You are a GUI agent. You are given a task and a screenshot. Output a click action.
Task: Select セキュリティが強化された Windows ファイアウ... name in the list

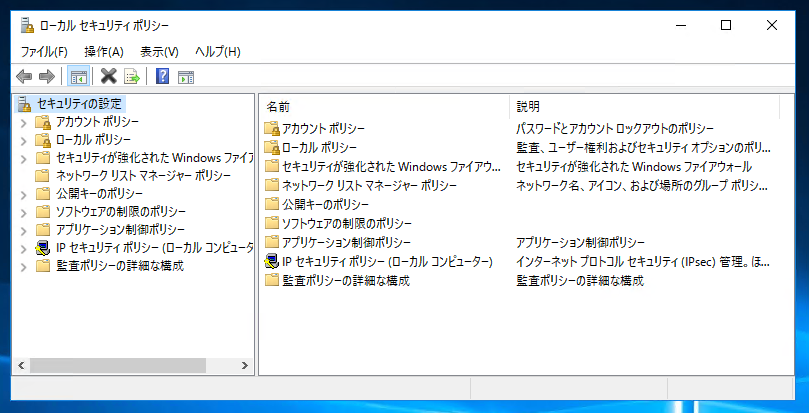point(392,167)
